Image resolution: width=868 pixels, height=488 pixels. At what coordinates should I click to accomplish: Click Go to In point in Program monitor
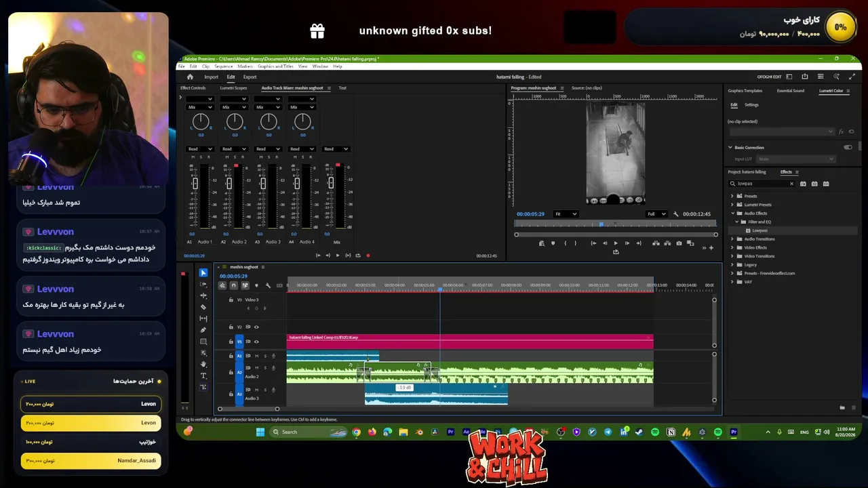[593, 243]
